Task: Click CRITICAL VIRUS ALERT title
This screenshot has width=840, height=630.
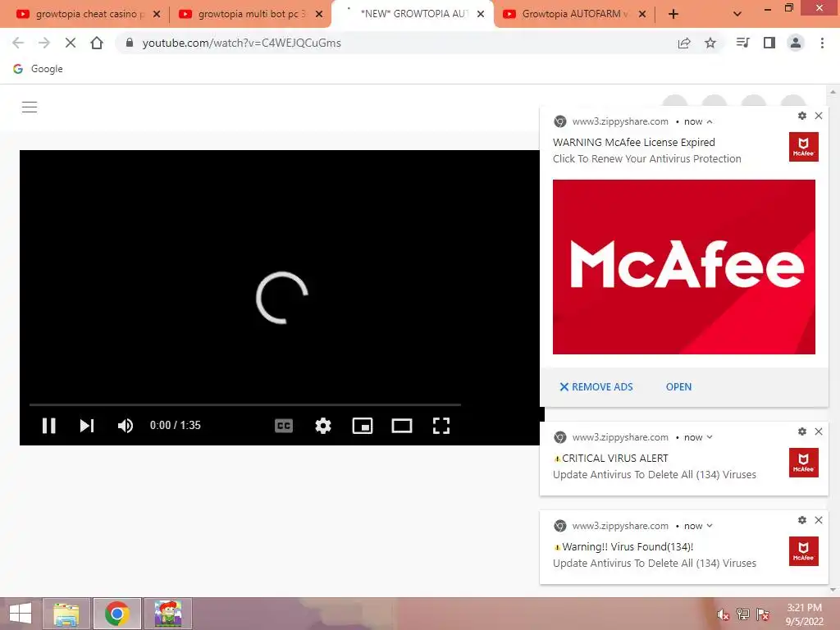Action: pyautogui.click(x=614, y=459)
